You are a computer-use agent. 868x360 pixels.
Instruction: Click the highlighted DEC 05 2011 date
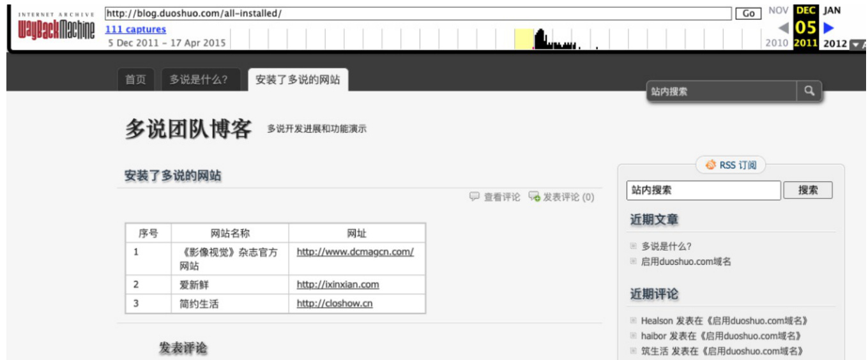pos(806,27)
